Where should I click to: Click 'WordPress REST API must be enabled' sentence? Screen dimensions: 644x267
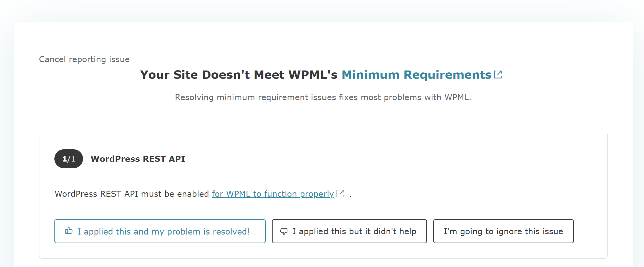click(132, 194)
